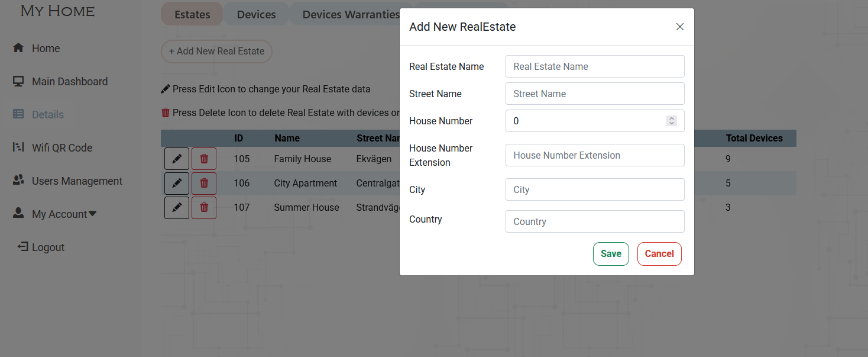This screenshot has width=868, height=357.
Task: Click the Add New RealEstate dialog title
Action: 462,27
